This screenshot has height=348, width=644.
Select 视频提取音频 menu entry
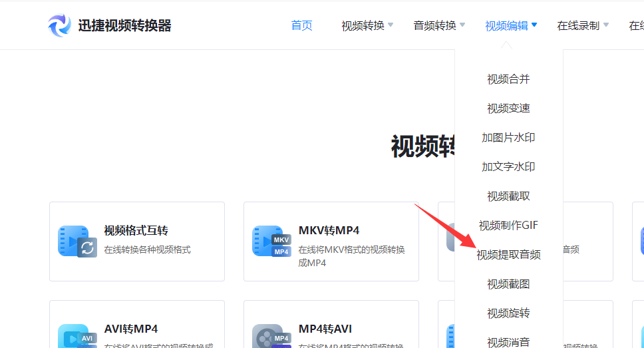[x=508, y=255]
